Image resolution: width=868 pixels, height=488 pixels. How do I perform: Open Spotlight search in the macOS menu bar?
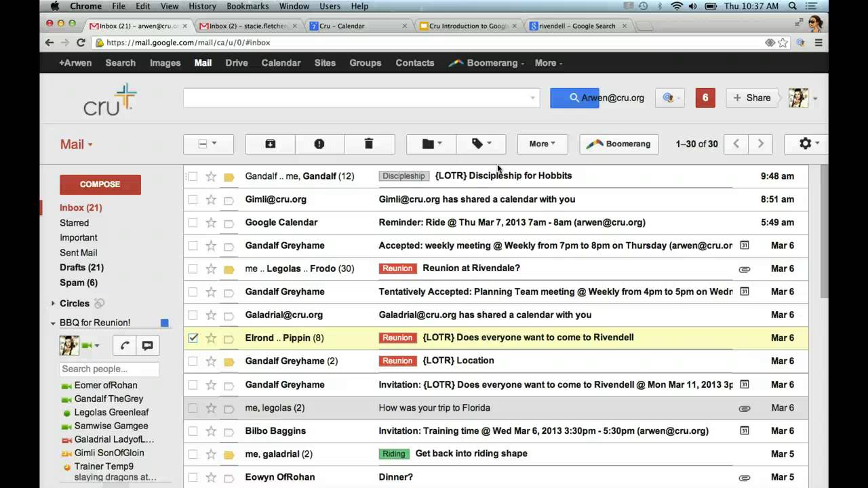pos(793,6)
